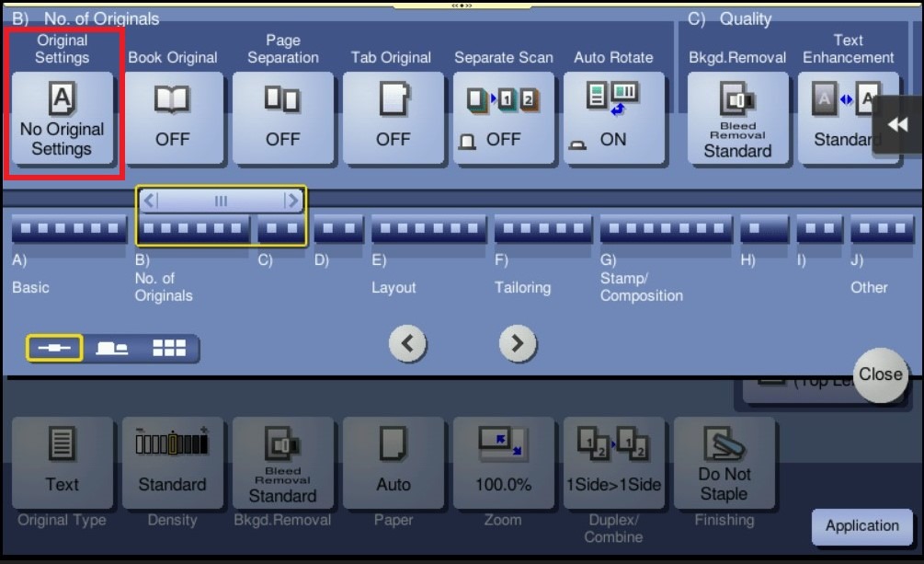Toggle Auto Rotate ON button
924x564 pixels.
(614, 119)
